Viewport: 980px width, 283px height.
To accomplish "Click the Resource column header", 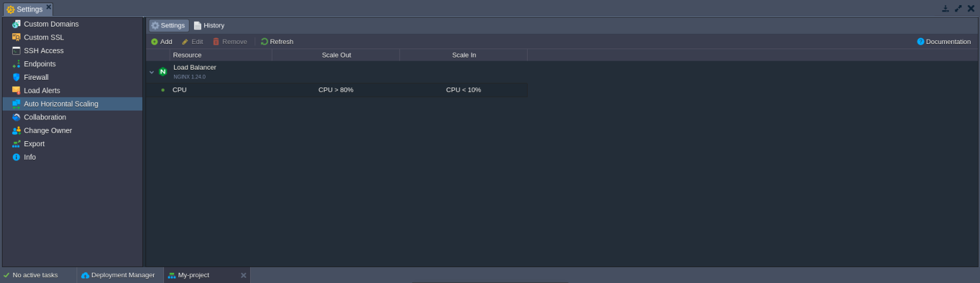I will point(221,55).
